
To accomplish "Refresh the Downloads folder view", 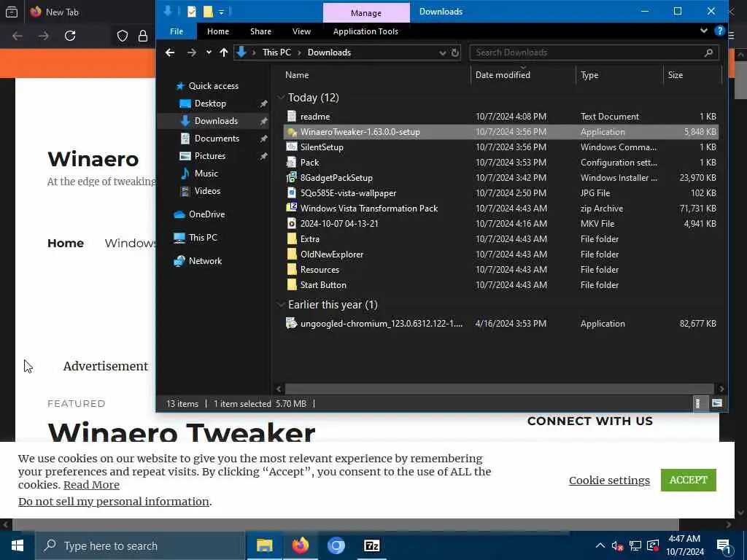I will click(455, 52).
